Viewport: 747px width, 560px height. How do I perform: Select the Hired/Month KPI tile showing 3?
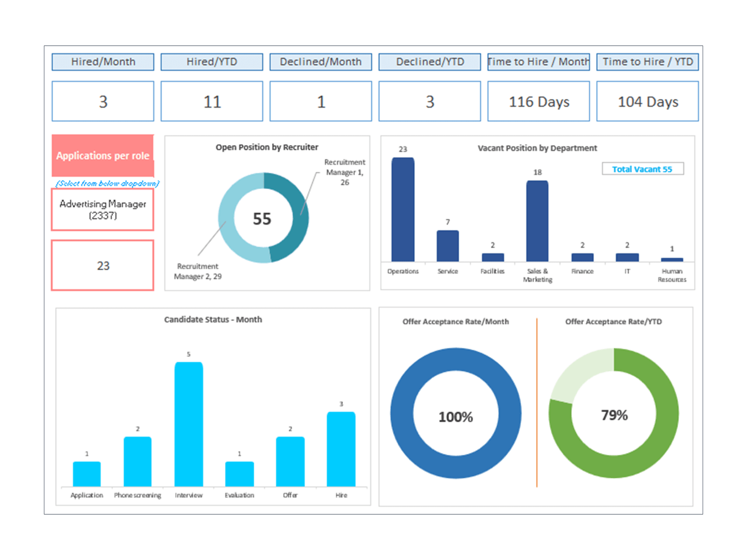tap(103, 101)
